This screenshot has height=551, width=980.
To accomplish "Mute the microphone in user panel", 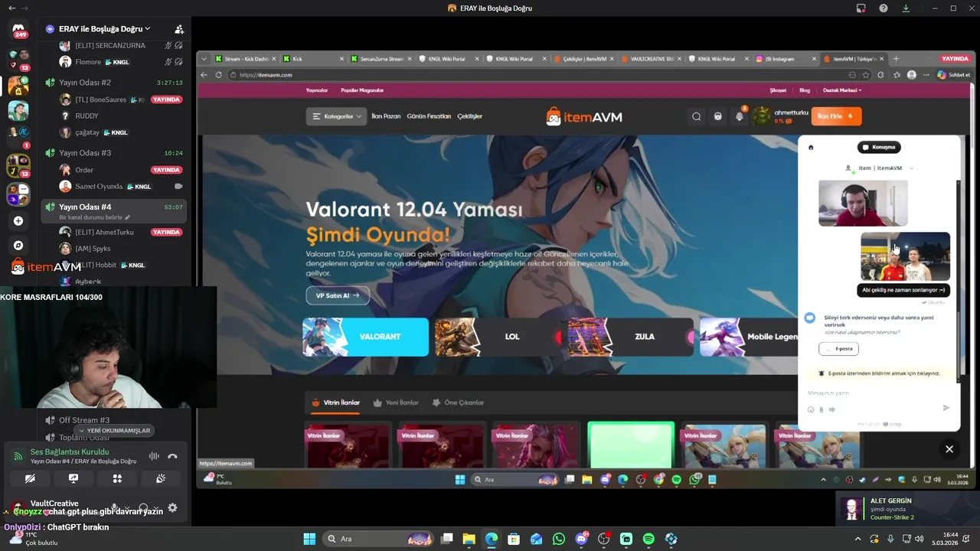I will 115,507.
